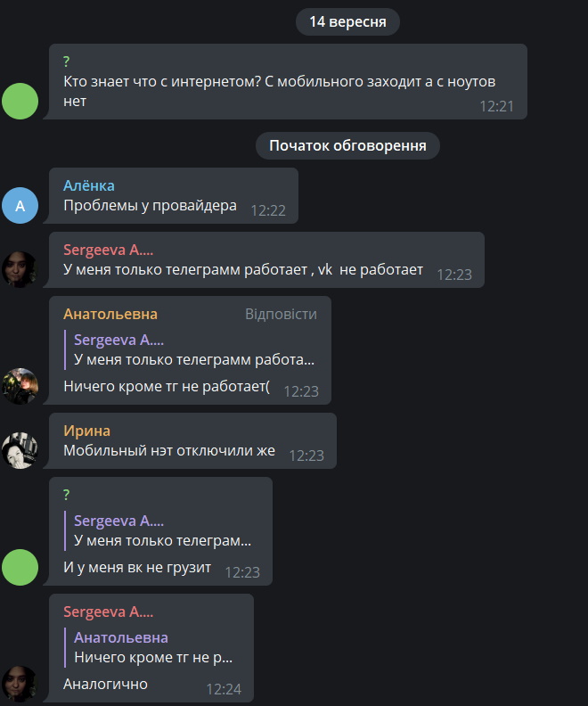This screenshot has width=588, height=706.
Task: Click Sergeeva A. name above the vk message
Action: click(x=108, y=250)
